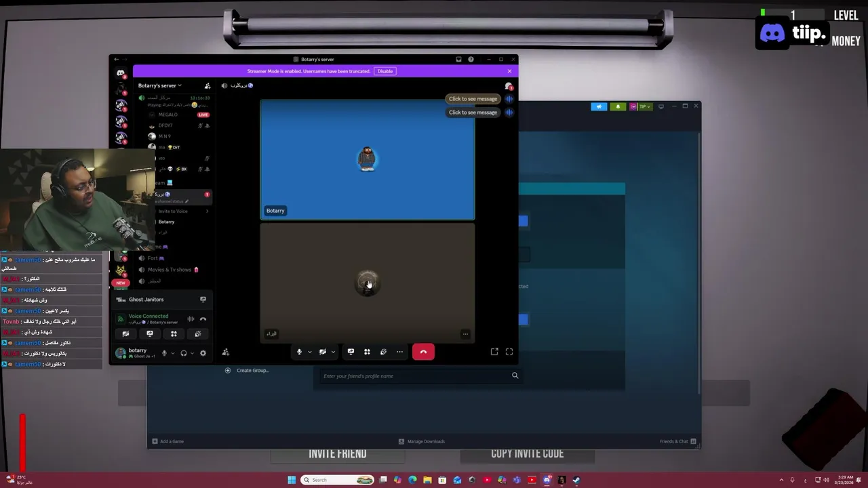Open output device dropdown in user panel
868x488 pixels.
pyautogui.click(x=192, y=353)
